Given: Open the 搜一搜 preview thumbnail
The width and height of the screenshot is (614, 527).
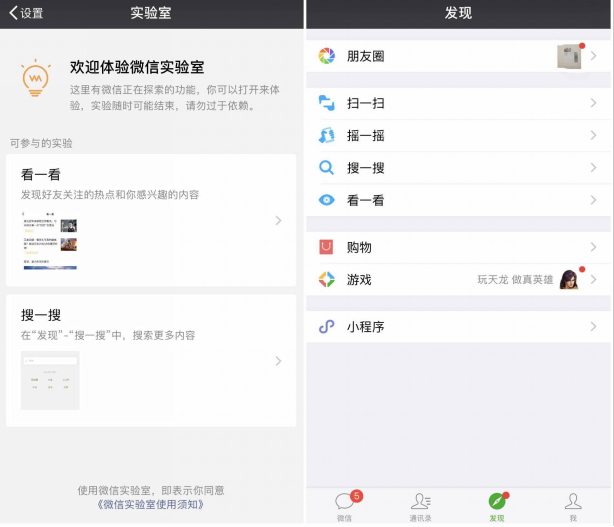Looking at the screenshot, I should (50, 381).
